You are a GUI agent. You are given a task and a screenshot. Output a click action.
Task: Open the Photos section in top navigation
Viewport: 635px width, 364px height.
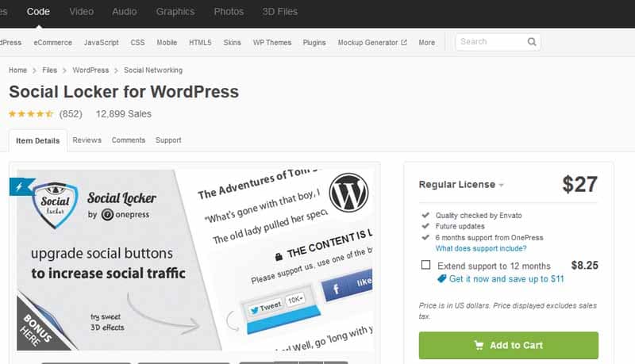coord(229,12)
